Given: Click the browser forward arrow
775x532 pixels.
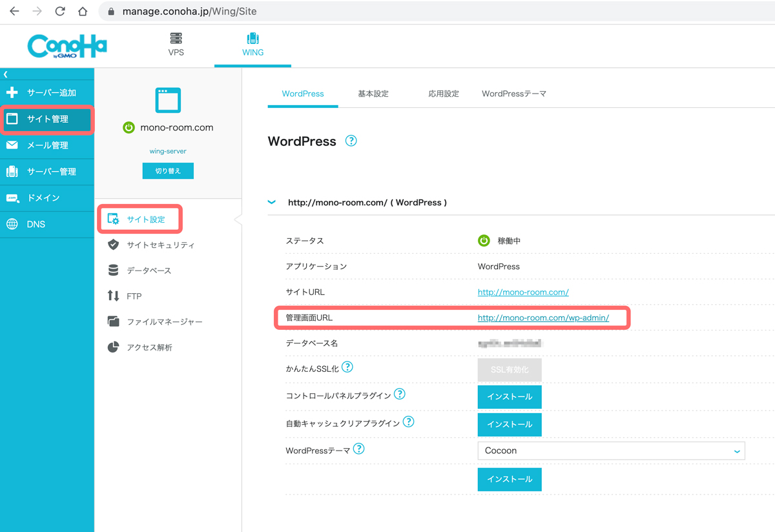Looking at the screenshot, I should click(x=37, y=12).
